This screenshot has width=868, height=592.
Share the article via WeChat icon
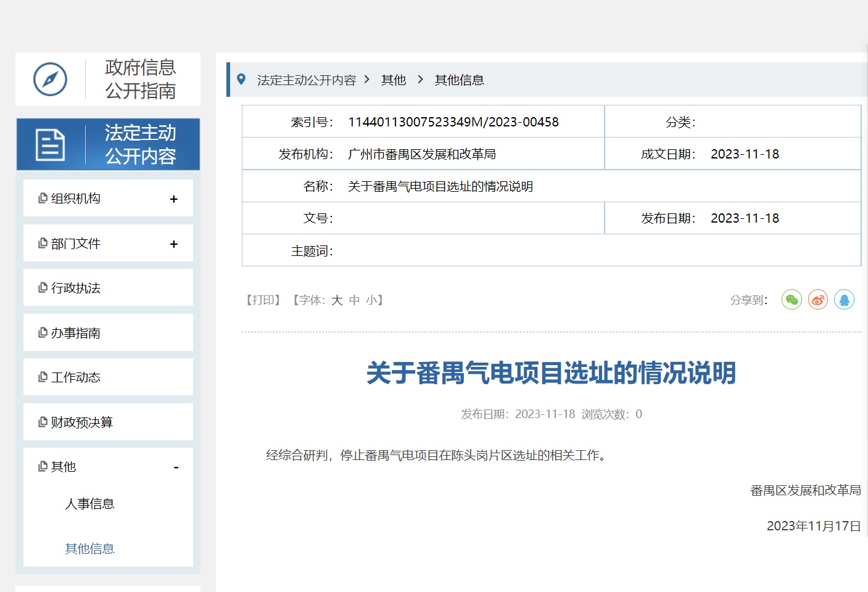792,300
